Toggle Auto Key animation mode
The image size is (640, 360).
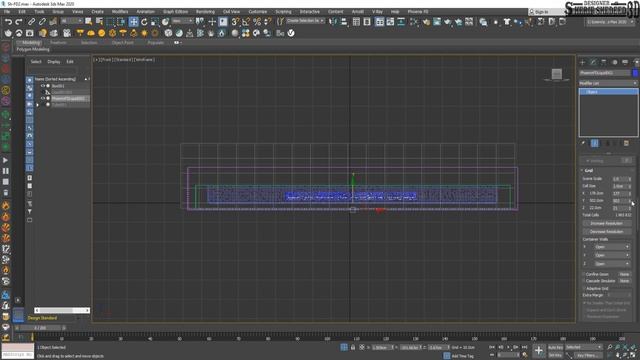tap(555, 347)
